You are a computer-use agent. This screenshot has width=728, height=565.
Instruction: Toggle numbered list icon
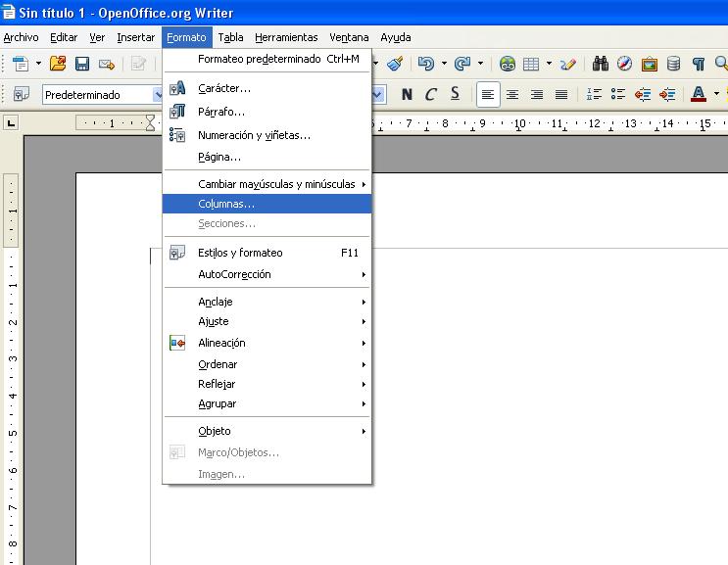click(x=594, y=95)
